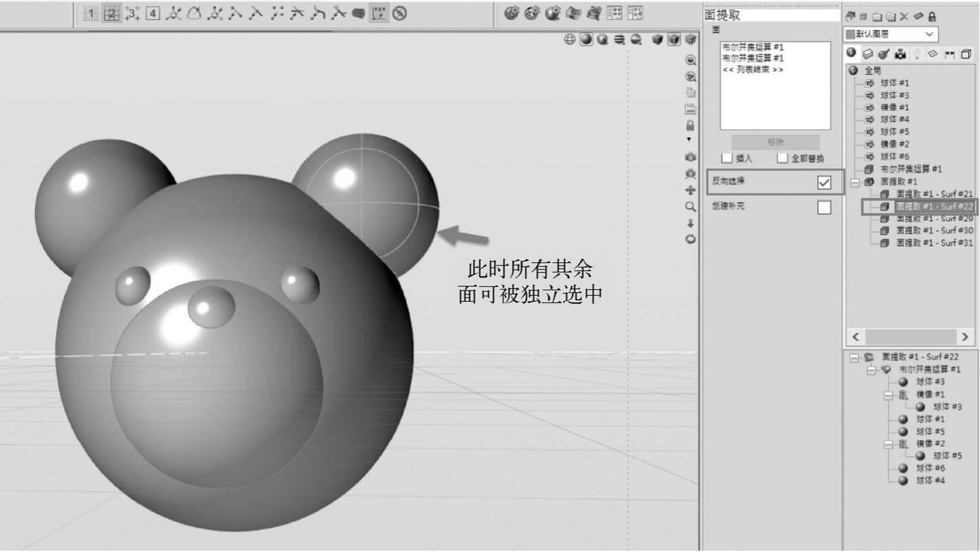Click the padlock icon in layer toolbar
Image resolution: width=980 pixels, height=552 pixels.
click(x=932, y=17)
